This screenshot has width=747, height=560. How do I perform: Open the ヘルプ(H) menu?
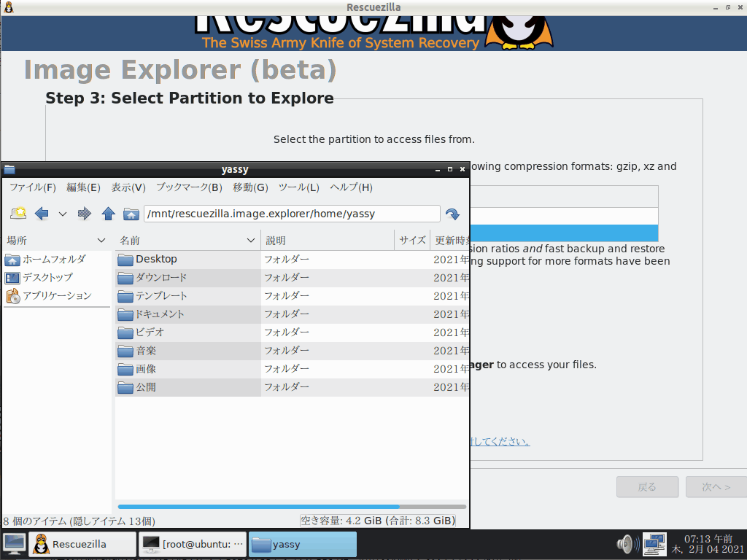[x=351, y=187]
